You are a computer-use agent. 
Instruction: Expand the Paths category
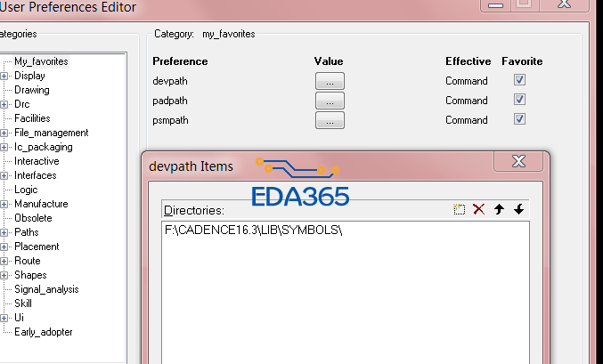(x=4, y=232)
